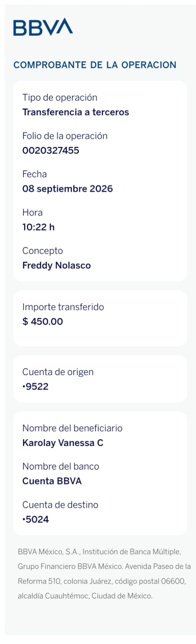Select beneficiary name Karolay Vanessa C
196x644 pixels.
pos(63,443)
